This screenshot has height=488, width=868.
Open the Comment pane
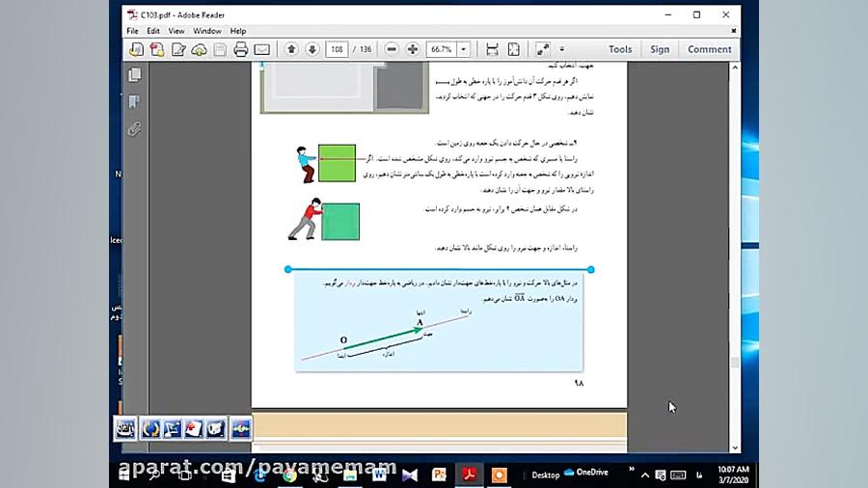pos(709,49)
